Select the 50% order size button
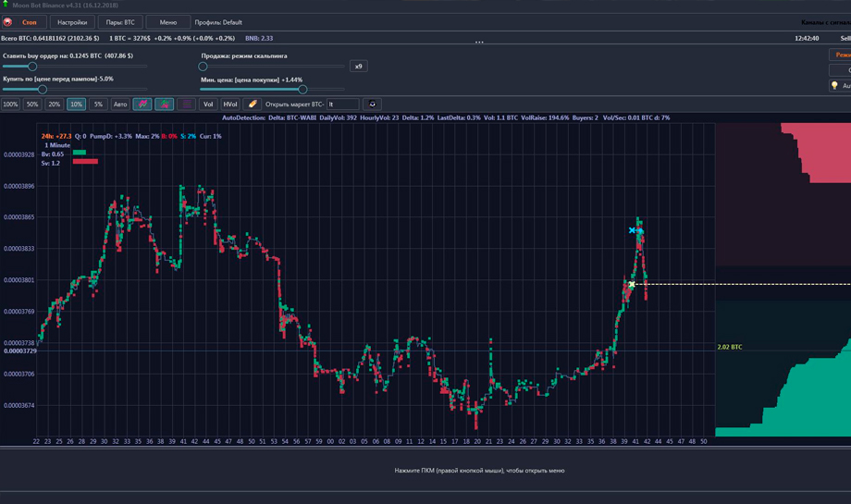 click(32, 104)
